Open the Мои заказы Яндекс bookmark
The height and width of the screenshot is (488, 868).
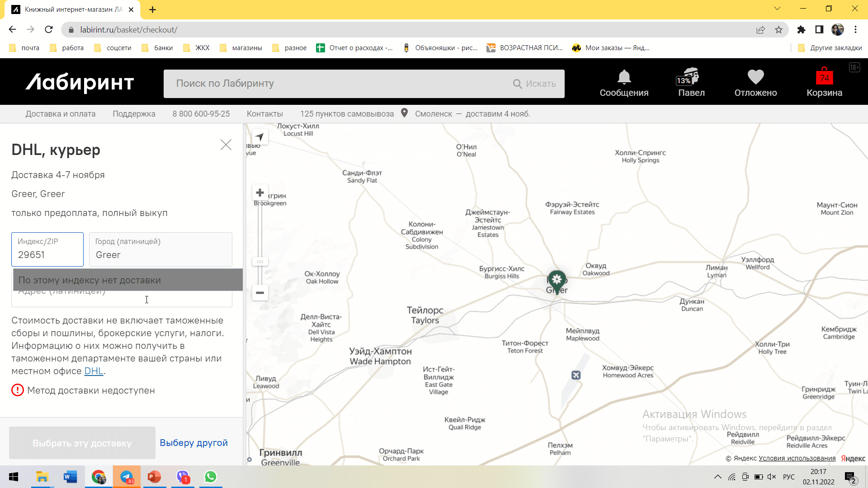pyautogui.click(x=611, y=48)
